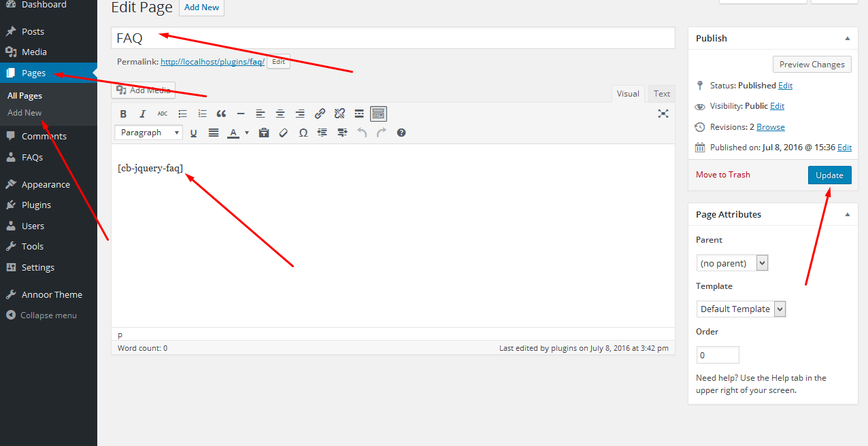
Task: Insert a blockquote
Action: coord(220,113)
